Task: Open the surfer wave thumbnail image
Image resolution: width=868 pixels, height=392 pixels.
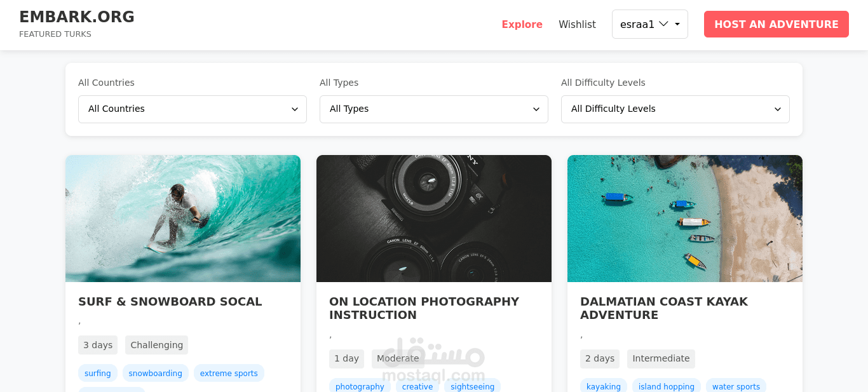Action: pyautogui.click(x=183, y=218)
